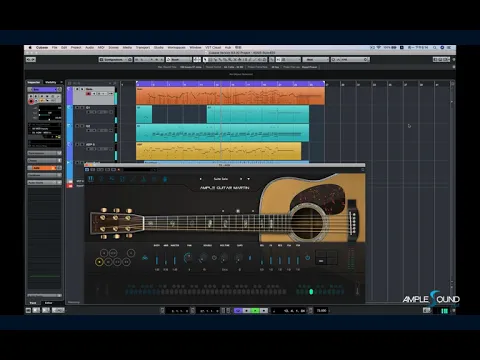Click the Pan knob in Ample Guitar
The height and width of the screenshot is (360, 480).
(x=188, y=258)
